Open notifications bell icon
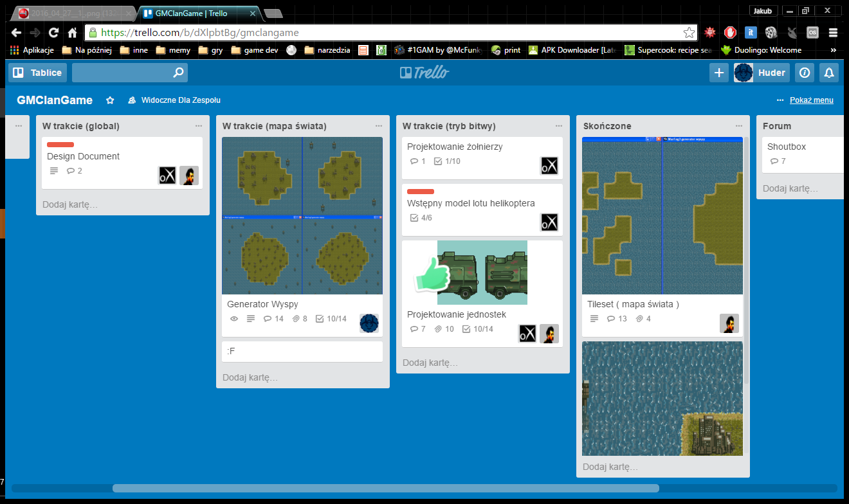This screenshot has height=504, width=849. click(x=829, y=73)
